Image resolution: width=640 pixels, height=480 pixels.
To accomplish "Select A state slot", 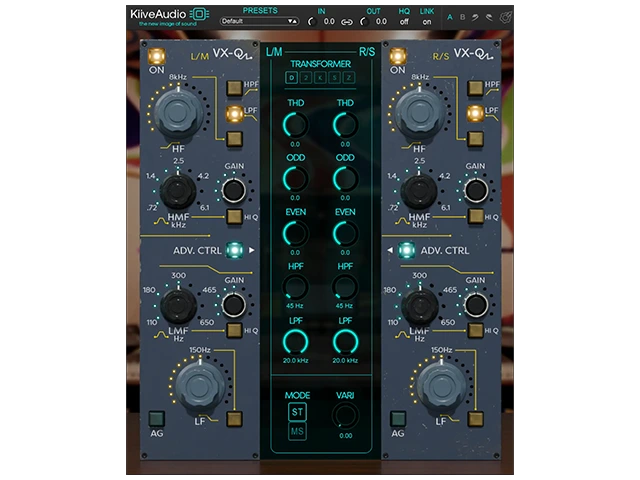I will pos(450,17).
